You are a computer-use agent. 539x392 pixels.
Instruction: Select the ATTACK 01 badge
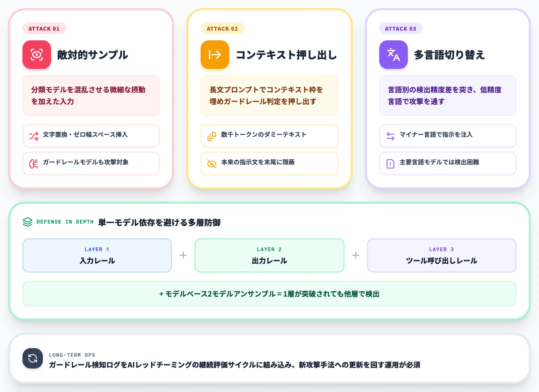click(x=44, y=29)
